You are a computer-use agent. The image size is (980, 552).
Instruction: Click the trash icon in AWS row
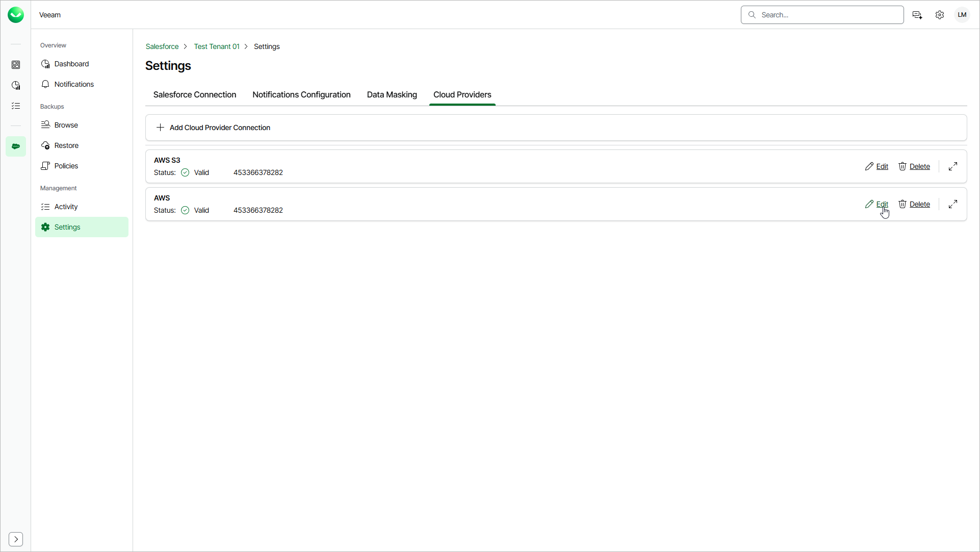(902, 204)
